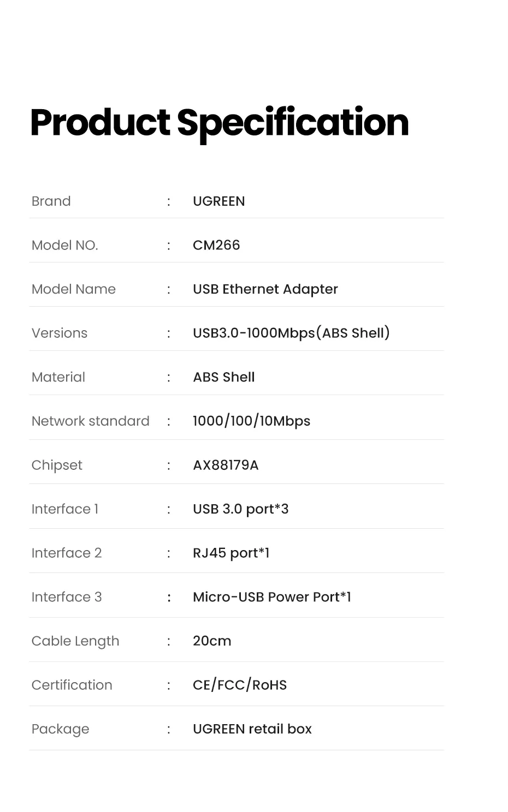Click the UGREEN brand value
The width and height of the screenshot is (508, 812).
click(218, 201)
